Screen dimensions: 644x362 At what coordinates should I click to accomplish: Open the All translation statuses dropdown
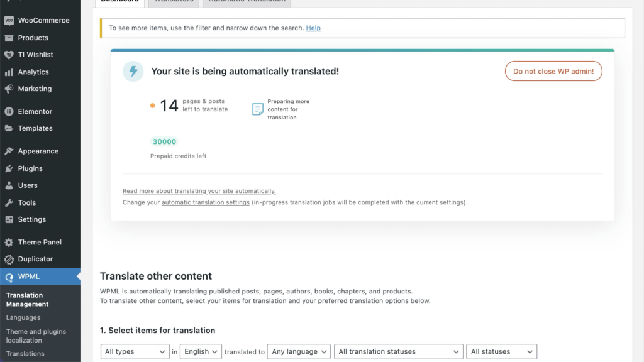click(x=398, y=352)
